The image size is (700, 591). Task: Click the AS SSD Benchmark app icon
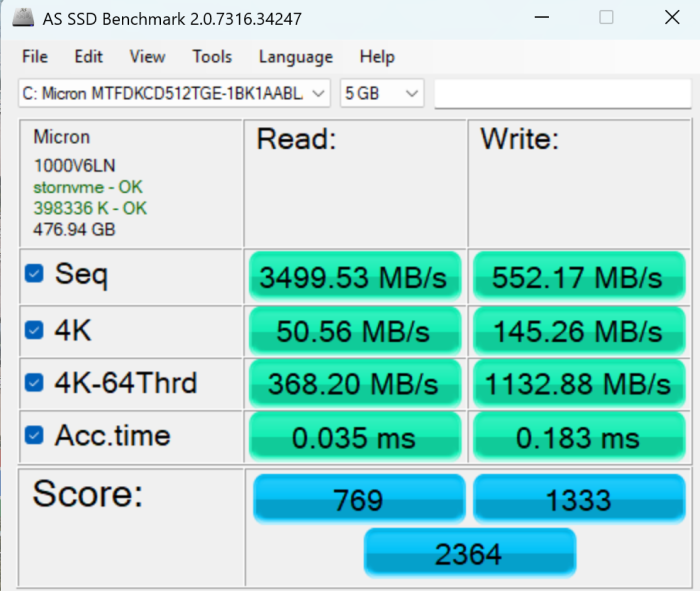[22, 19]
